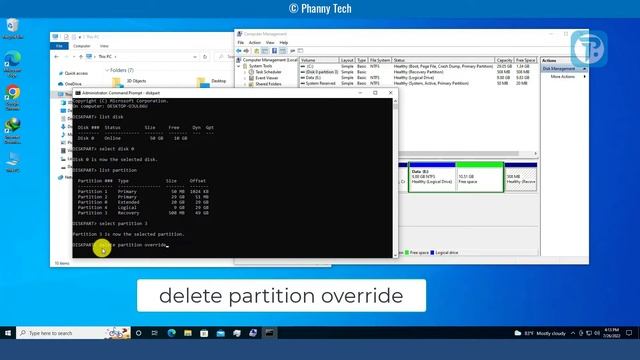Open Google Chrome desktop shortcut
Screen dimensions: 640x360
coord(13,98)
